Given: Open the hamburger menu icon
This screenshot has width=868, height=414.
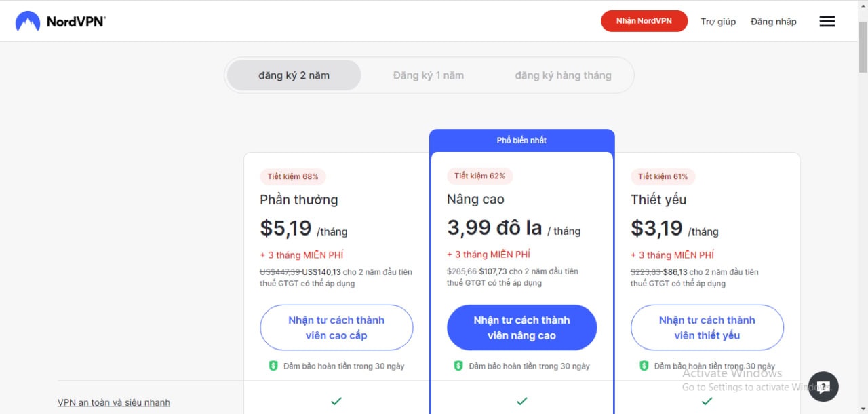Looking at the screenshot, I should point(827,22).
